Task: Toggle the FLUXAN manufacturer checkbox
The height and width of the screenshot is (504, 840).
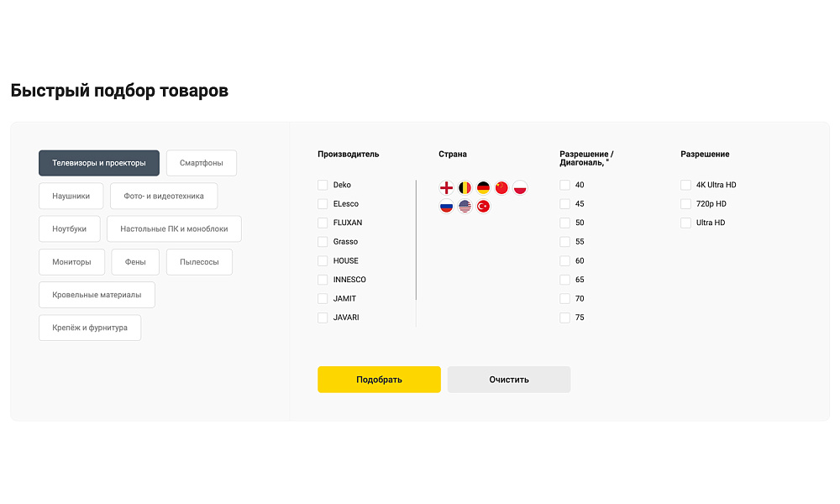Action: (x=323, y=223)
